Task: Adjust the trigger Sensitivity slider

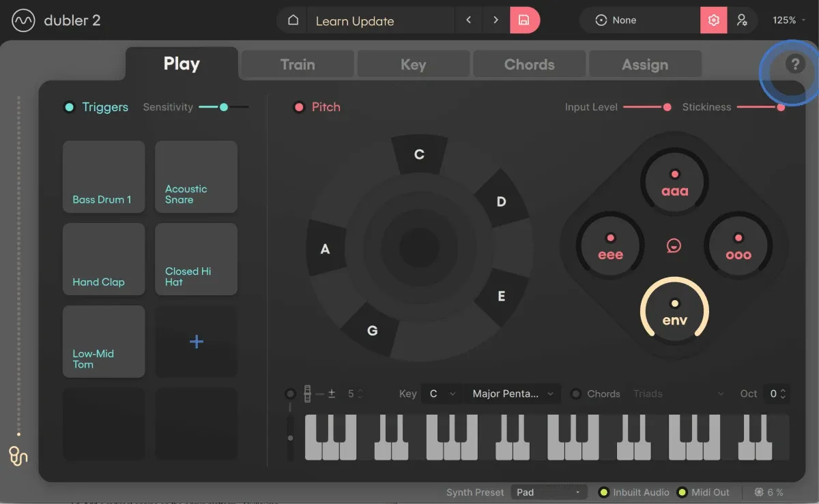Action: [224, 107]
